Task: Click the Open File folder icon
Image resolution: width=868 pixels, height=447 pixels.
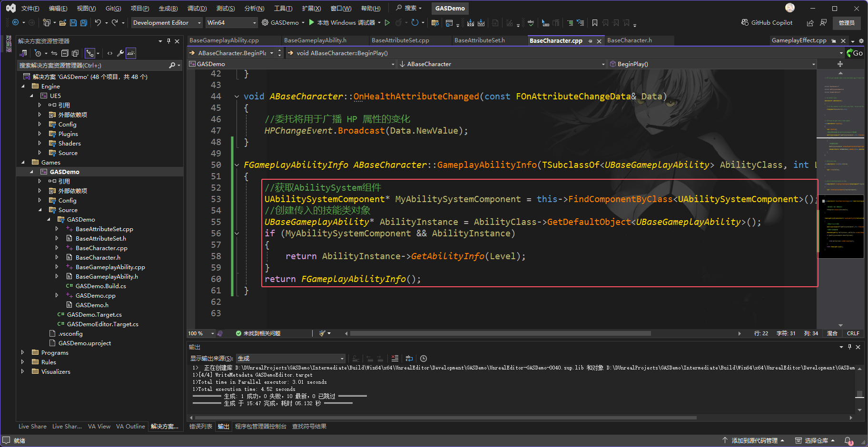Action: point(63,22)
